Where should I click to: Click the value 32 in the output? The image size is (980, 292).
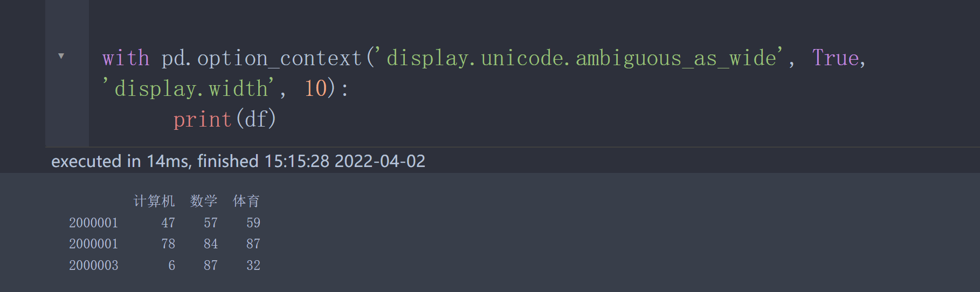[253, 265]
